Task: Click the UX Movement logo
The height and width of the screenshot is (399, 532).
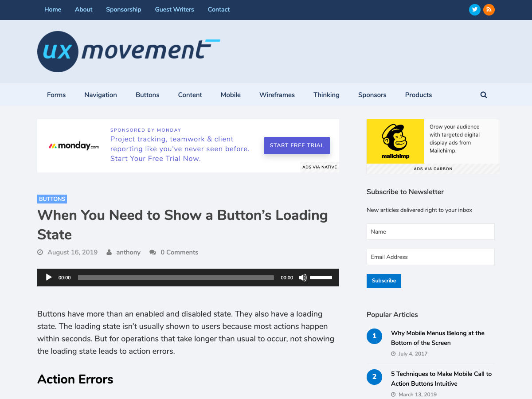Action: pos(129,51)
